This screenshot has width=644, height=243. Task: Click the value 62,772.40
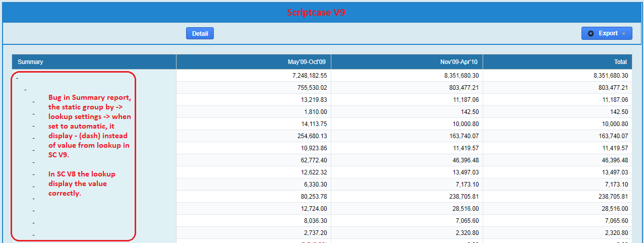click(x=314, y=160)
